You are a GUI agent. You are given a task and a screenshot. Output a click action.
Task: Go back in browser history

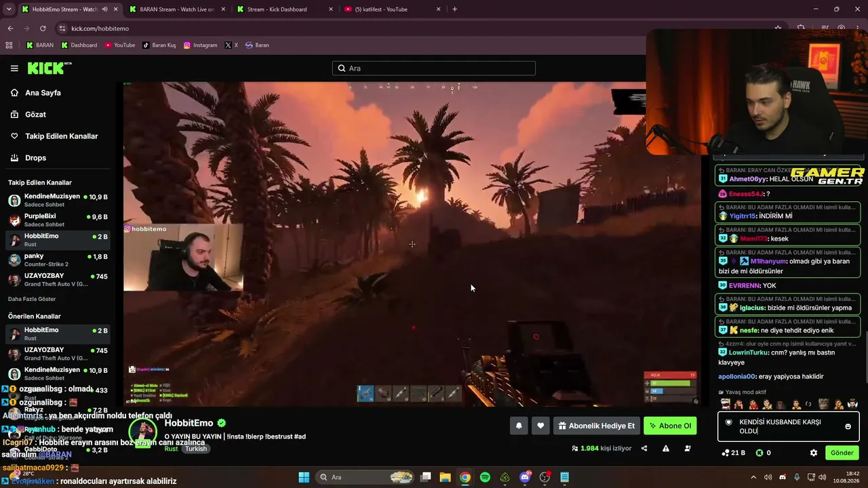click(x=10, y=28)
